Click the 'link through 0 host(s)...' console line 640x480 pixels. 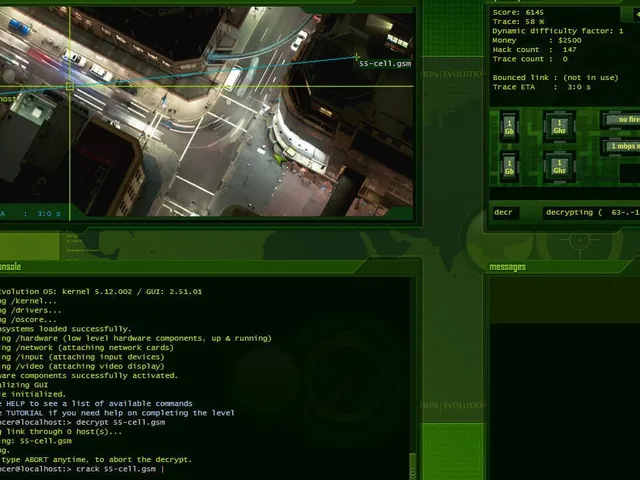coord(61,432)
